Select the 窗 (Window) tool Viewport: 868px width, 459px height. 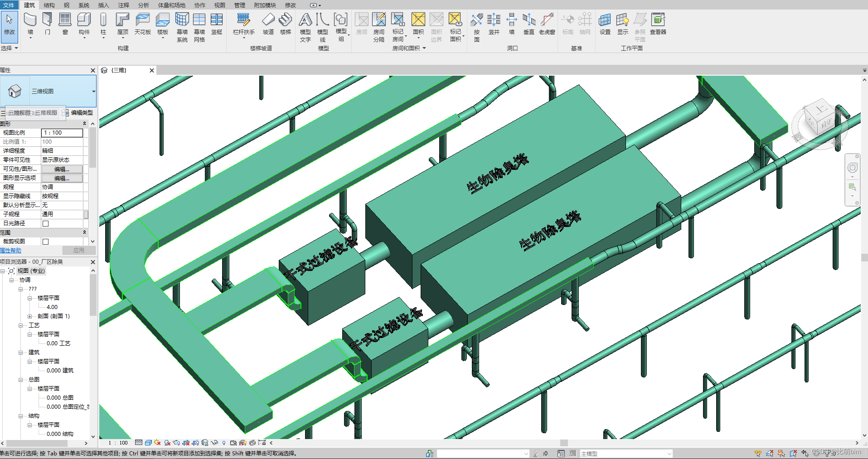point(65,24)
